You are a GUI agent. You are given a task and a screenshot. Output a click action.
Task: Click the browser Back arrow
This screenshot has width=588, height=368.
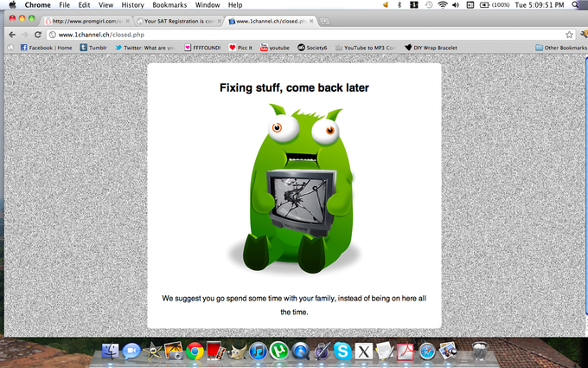12,35
